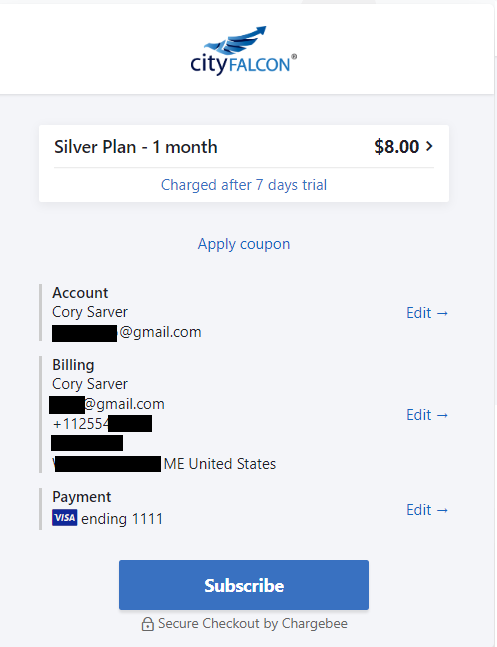The height and width of the screenshot is (647, 497).
Task: Click the Visa card icon
Action: (64, 517)
